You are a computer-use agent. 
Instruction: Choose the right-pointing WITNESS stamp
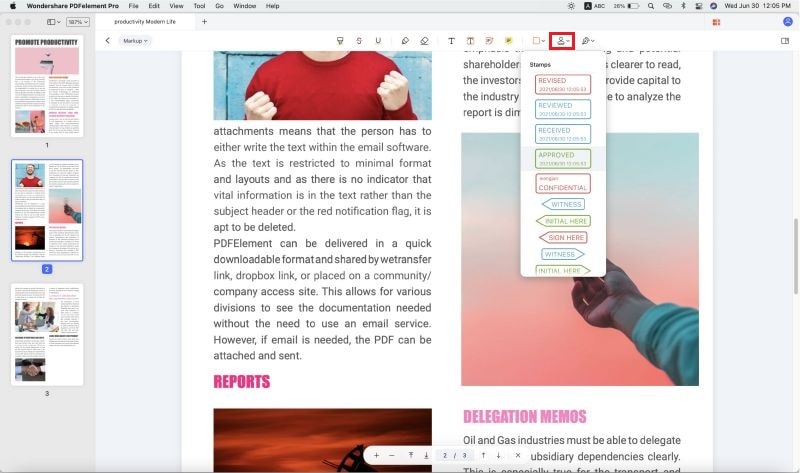563,254
